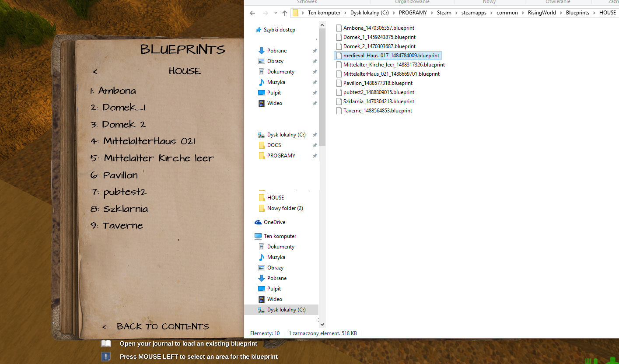619x364 pixels.
Task: Click the Szybki dostęp star icon
Action: pyautogui.click(x=258, y=30)
